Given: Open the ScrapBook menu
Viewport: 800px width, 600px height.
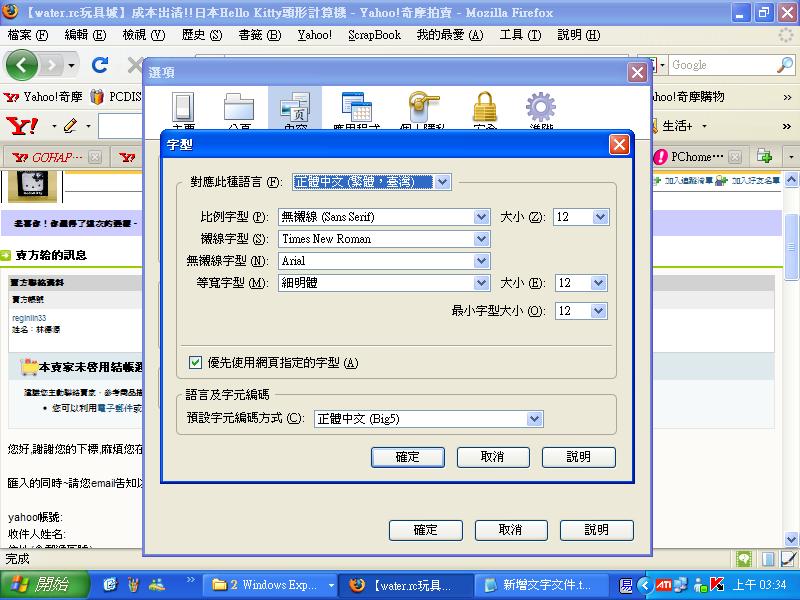Looking at the screenshot, I should (374, 35).
